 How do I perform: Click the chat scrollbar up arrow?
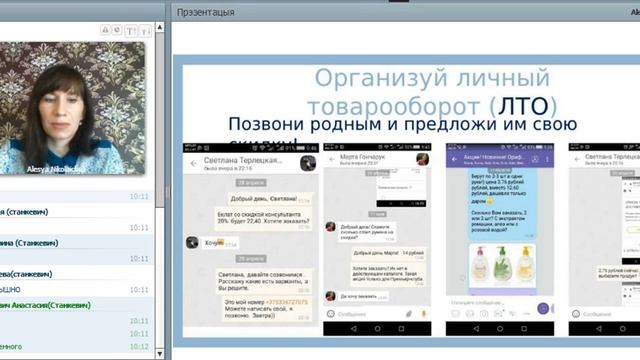(x=160, y=27)
